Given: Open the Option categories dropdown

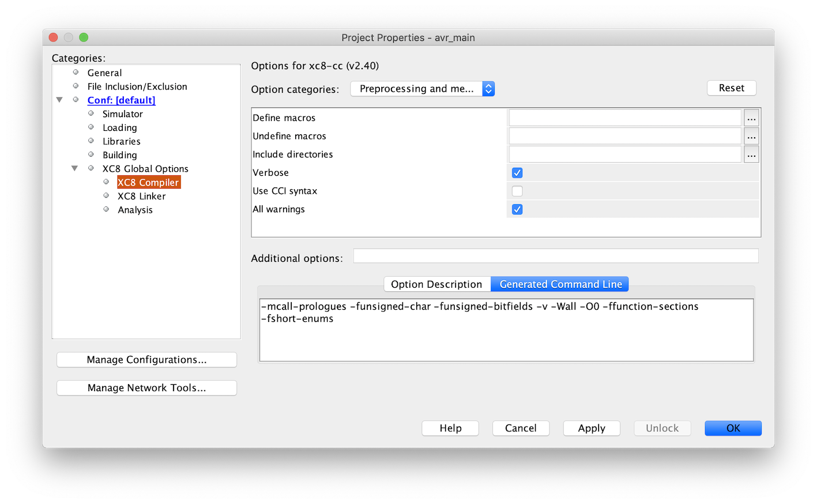Looking at the screenshot, I should click(423, 89).
